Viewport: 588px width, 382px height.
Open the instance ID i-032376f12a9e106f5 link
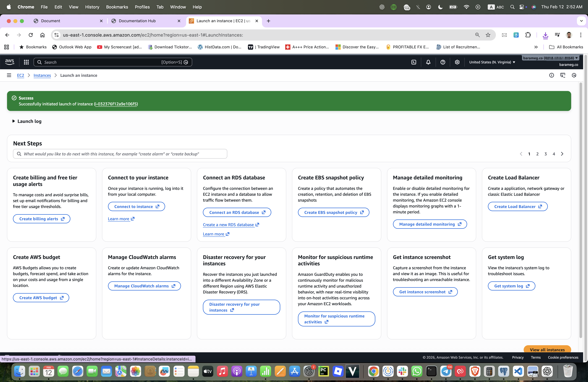pos(116,104)
